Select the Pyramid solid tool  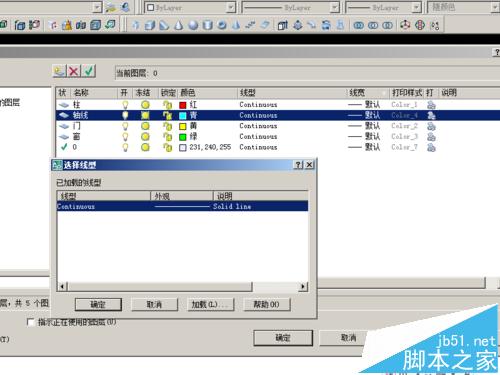236,25
